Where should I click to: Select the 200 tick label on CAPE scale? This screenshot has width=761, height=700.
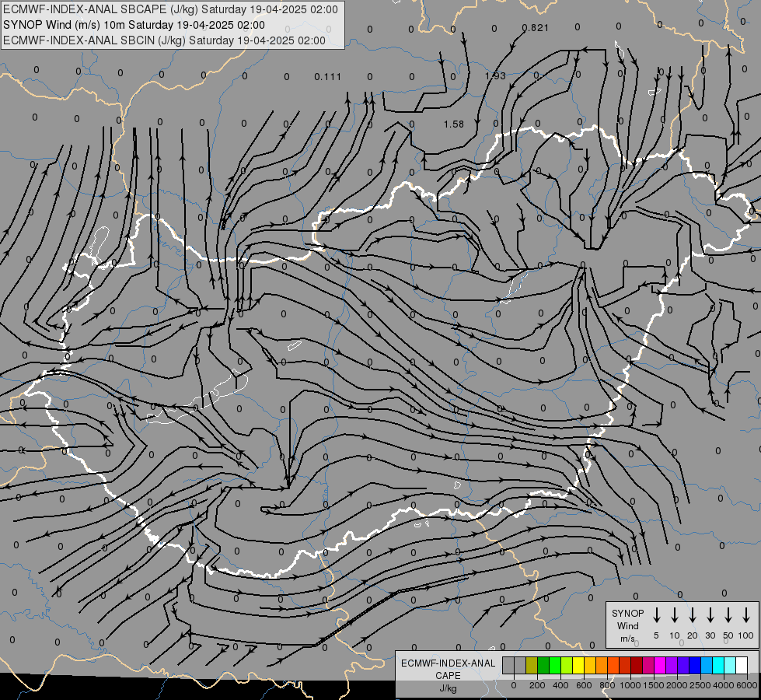537,685
